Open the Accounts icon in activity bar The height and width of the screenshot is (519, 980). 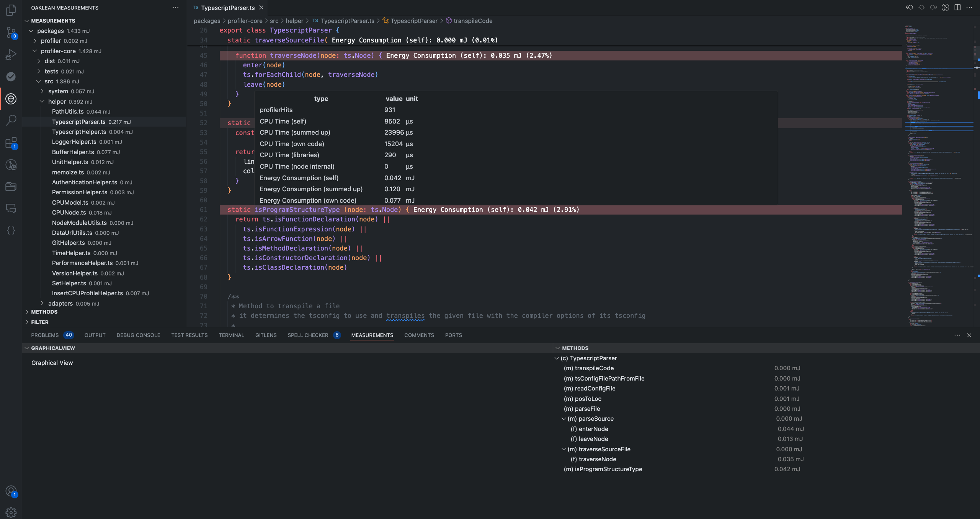11,491
